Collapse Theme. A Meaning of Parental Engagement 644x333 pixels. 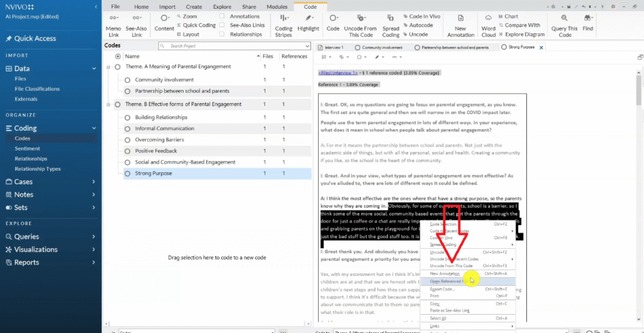(x=109, y=67)
